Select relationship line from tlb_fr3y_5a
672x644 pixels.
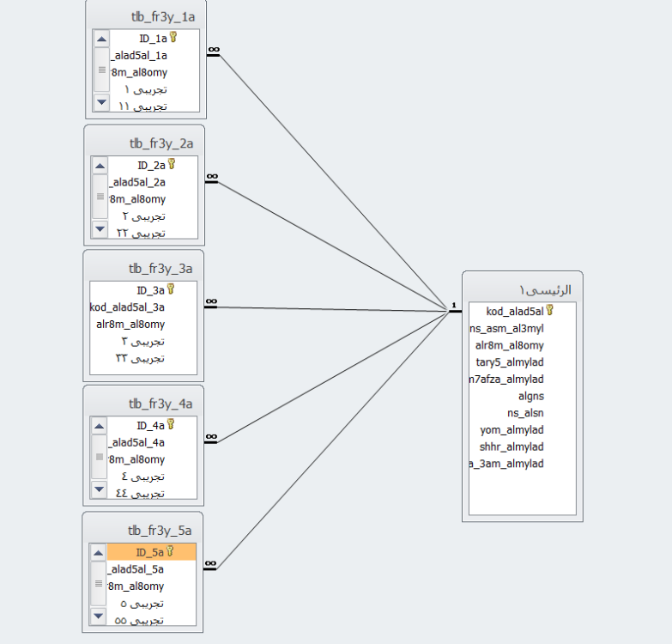click(333, 440)
